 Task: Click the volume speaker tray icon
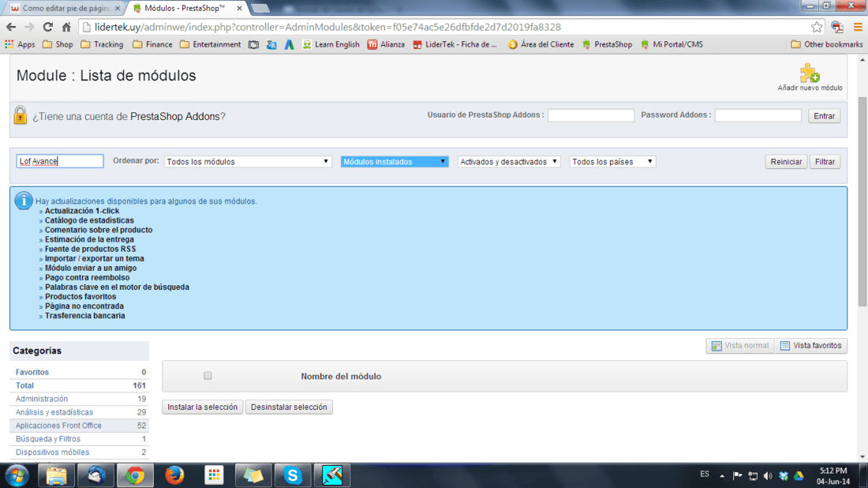[x=768, y=476]
